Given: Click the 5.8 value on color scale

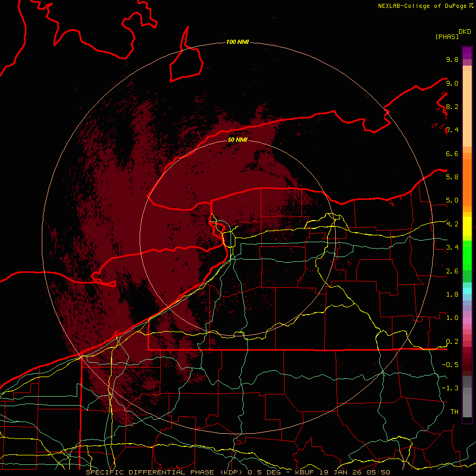Looking at the screenshot, I should coord(452,177).
